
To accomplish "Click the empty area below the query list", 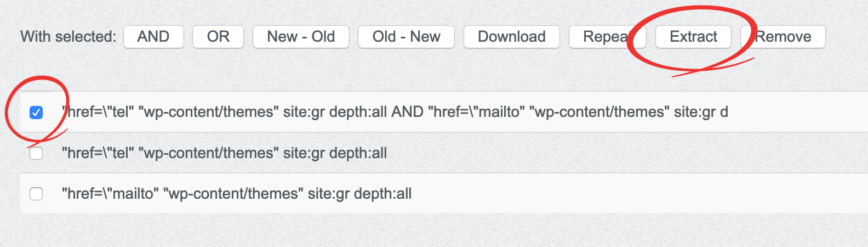I will click(x=433, y=231).
